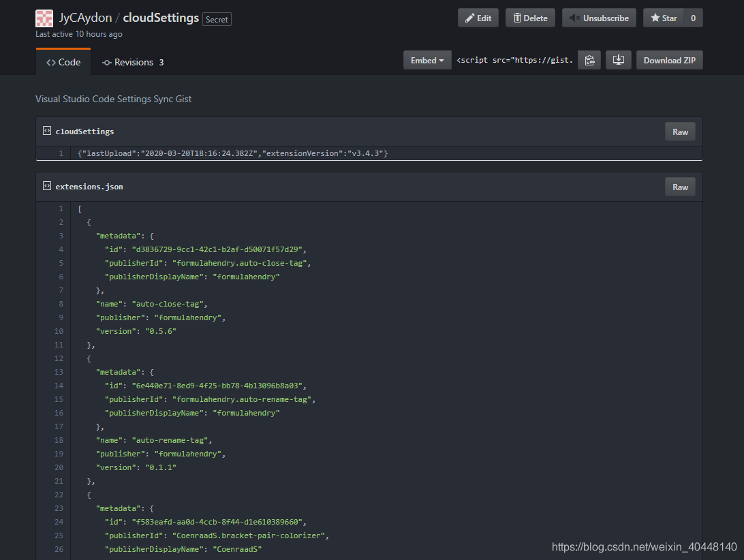Click the lastUpload JSON line in cloudSettings

point(232,153)
